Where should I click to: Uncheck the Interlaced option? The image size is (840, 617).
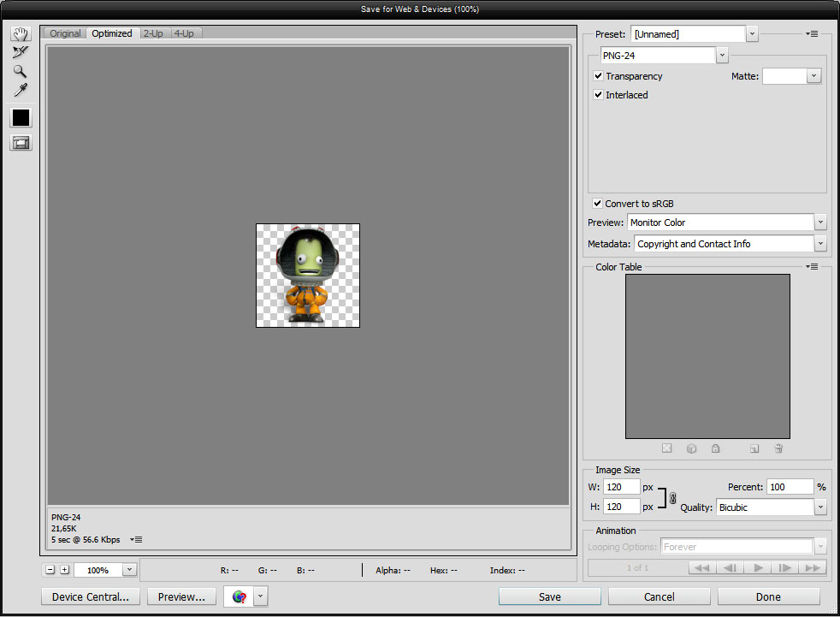tap(598, 95)
